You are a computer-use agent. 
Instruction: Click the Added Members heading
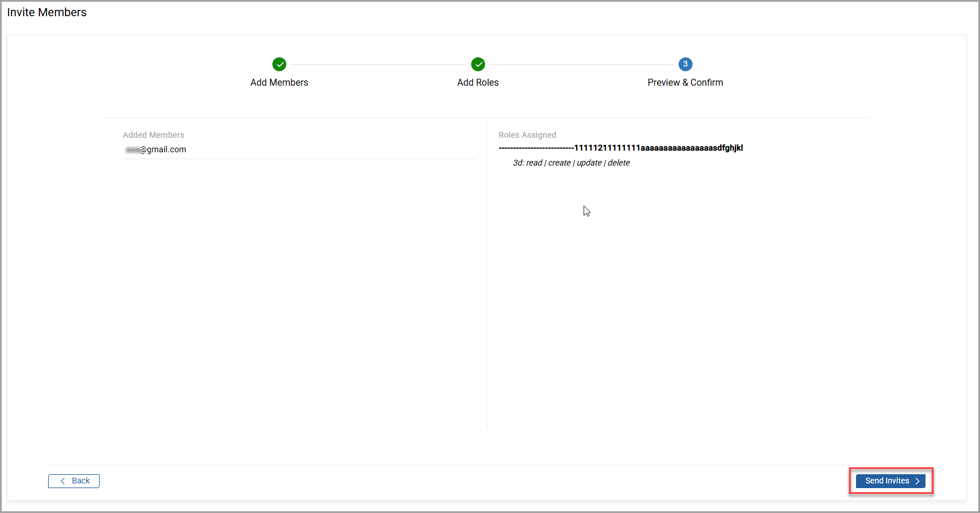[x=154, y=135]
